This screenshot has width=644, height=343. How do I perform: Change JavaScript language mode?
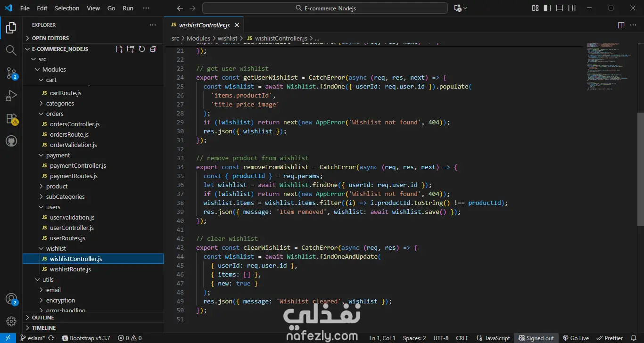tap(497, 338)
